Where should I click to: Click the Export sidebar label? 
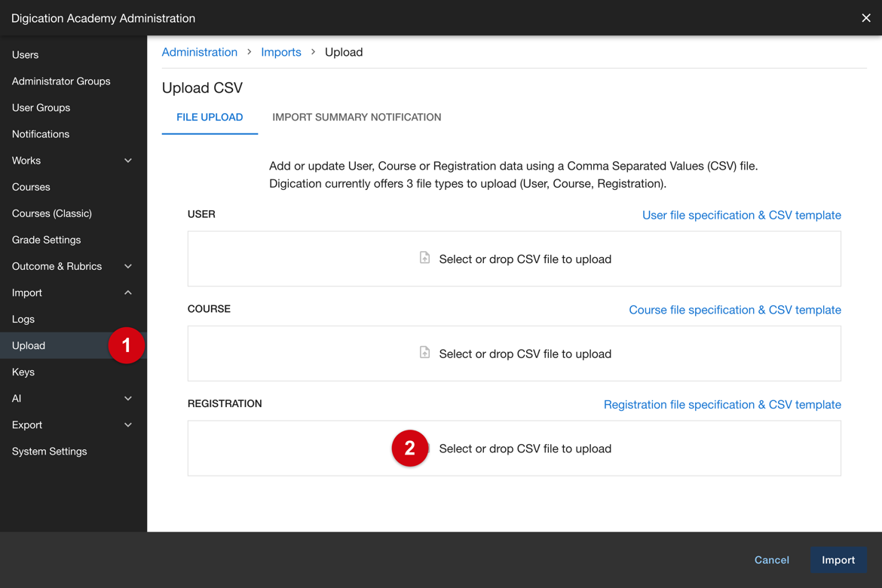click(x=27, y=425)
